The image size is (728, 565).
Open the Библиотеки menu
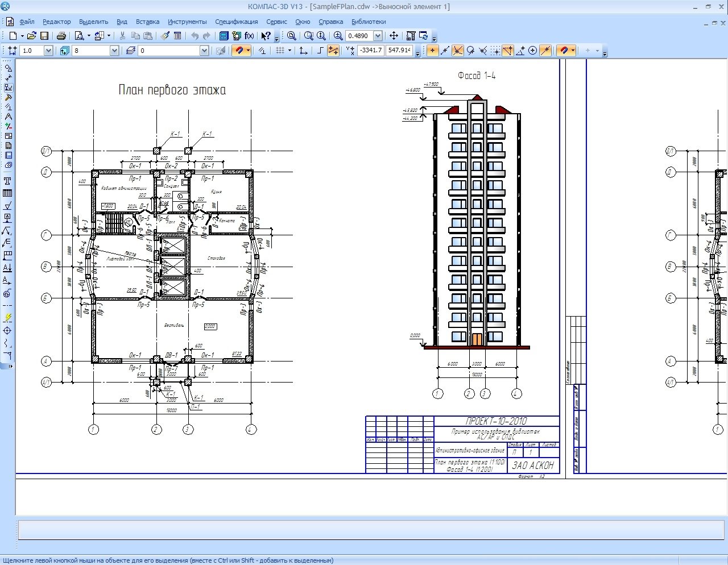368,22
